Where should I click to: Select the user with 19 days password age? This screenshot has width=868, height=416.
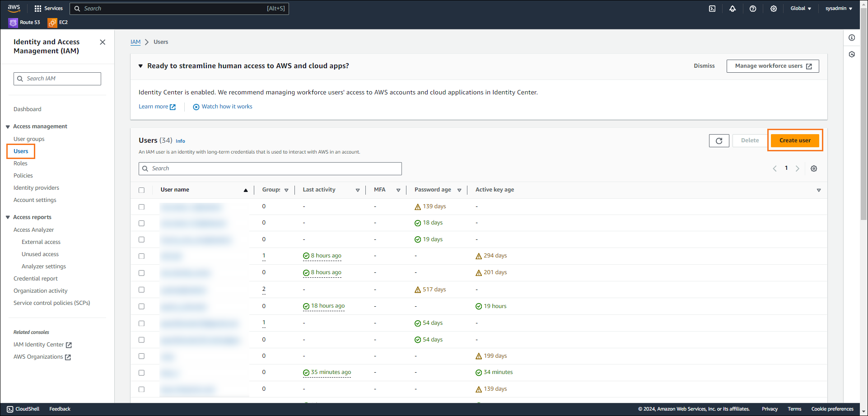[141, 239]
